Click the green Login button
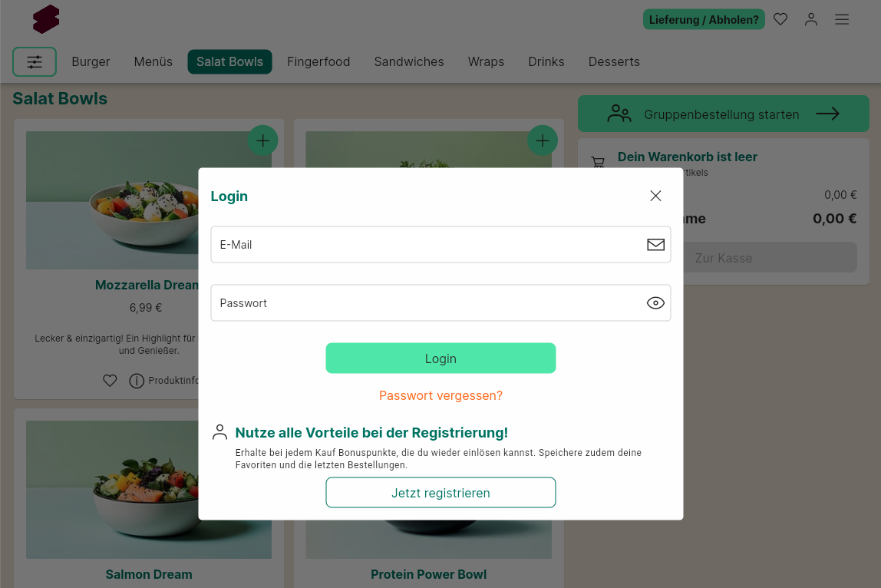This screenshot has width=881, height=588. coord(440,358)
